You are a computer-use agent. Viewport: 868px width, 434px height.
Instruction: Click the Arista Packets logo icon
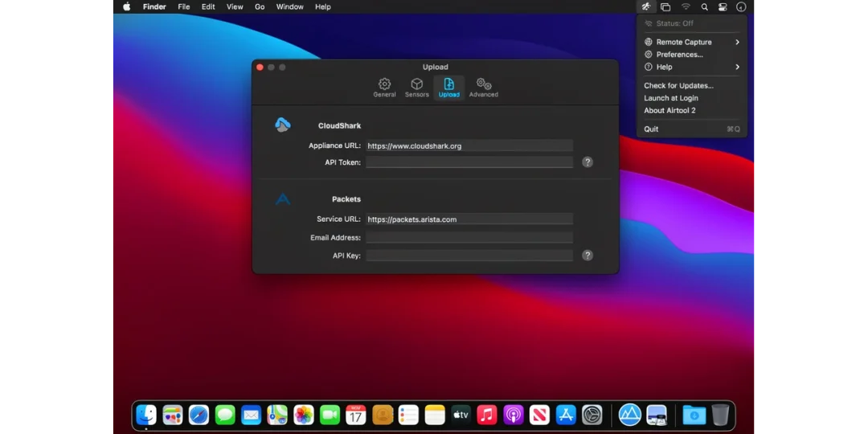(283, 199)
